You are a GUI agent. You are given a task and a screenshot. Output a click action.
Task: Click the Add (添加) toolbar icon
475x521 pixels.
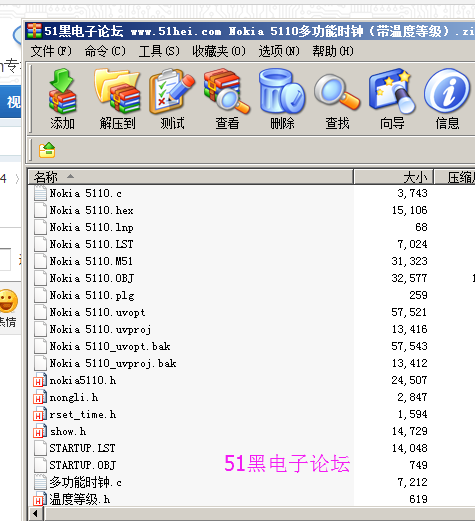tap(62, 91)
